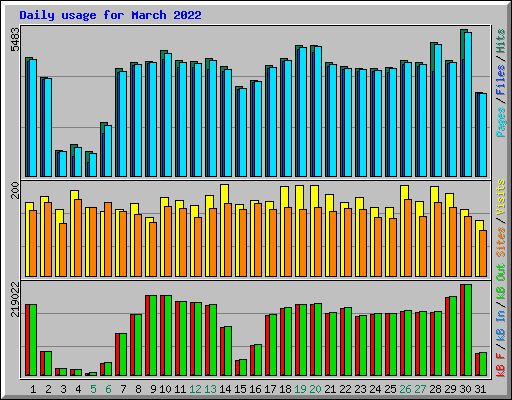The image size is (512, 400).
Task: Click day label 29 on the x-axis
Action: click(x=450, y=389)
